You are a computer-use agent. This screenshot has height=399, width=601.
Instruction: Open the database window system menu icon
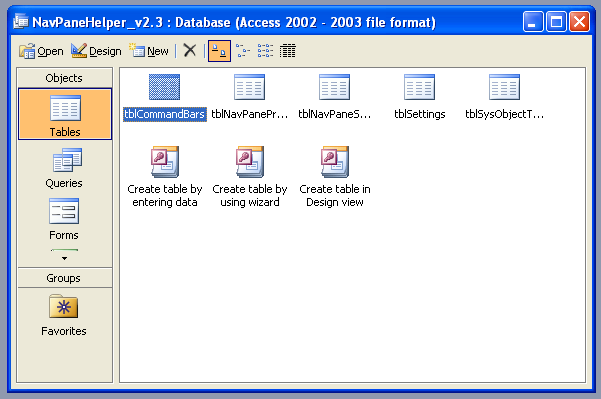21,22
